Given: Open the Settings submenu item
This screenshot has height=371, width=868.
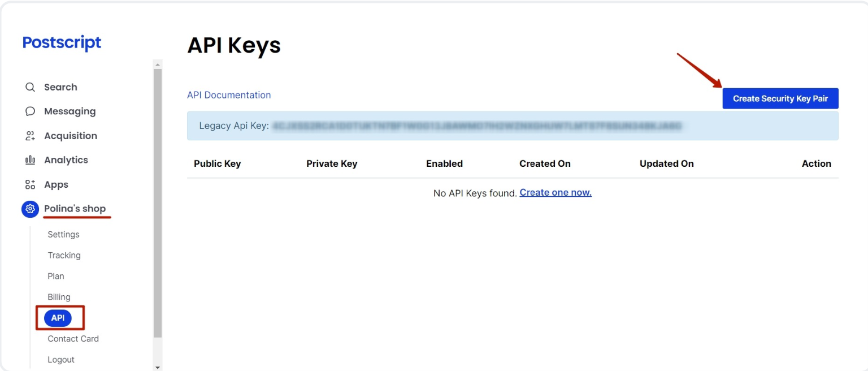Looking at the screenshot, I should point(63,235).
